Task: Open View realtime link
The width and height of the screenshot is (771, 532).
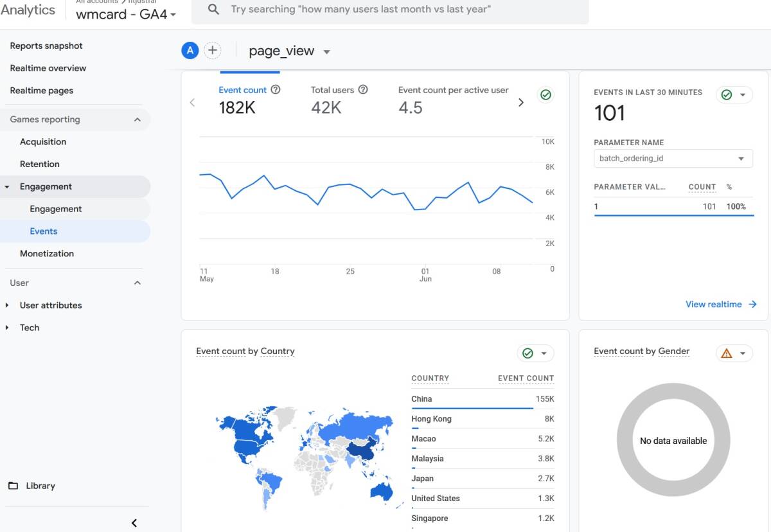Action: click(721, 305)
